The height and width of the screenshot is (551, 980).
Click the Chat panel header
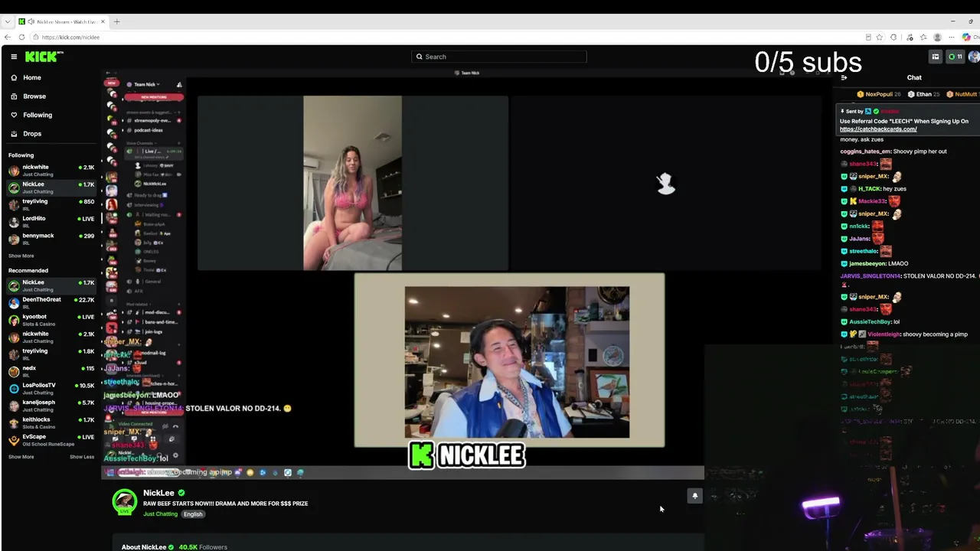[x=914, y=77]
